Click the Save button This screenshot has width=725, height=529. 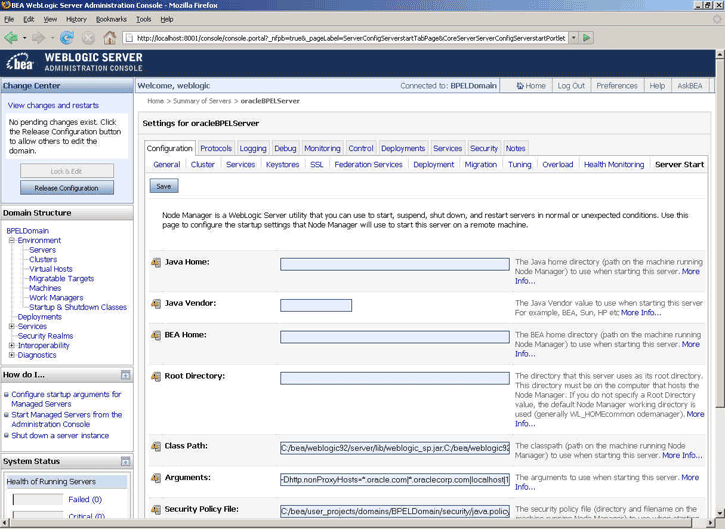(x=164, y=186)
